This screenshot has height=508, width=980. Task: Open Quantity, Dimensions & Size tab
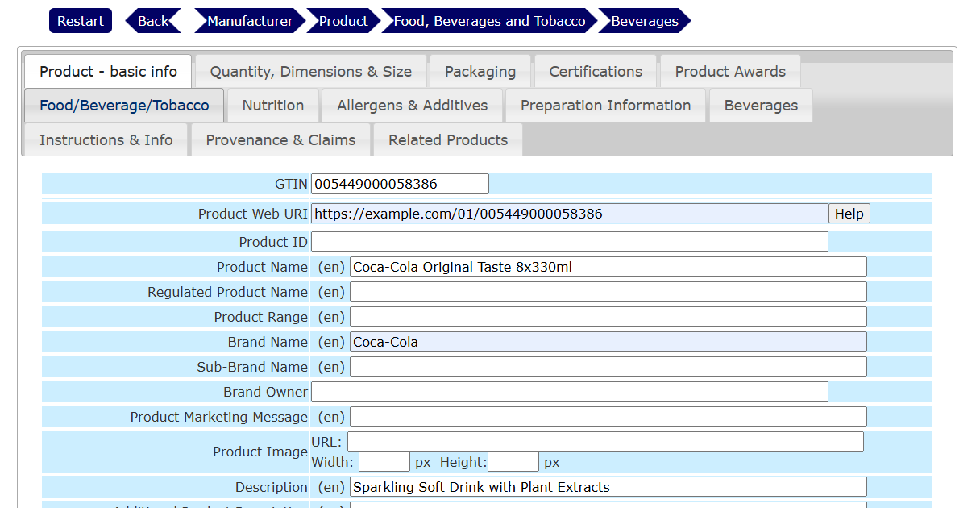(311, 72)
